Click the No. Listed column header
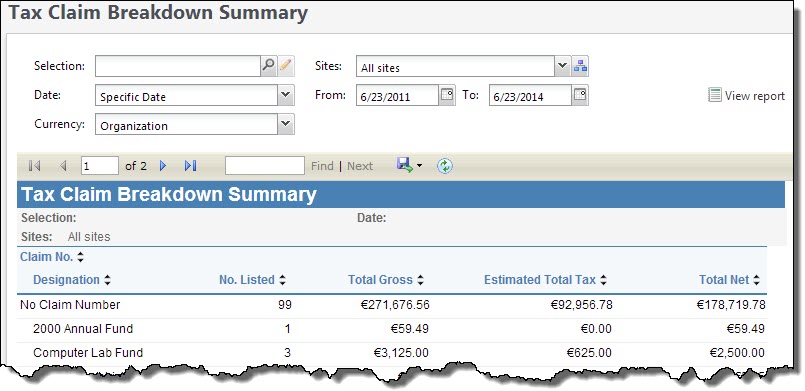Viewport: 805px width, 391px height. click(x=246, y=280)
